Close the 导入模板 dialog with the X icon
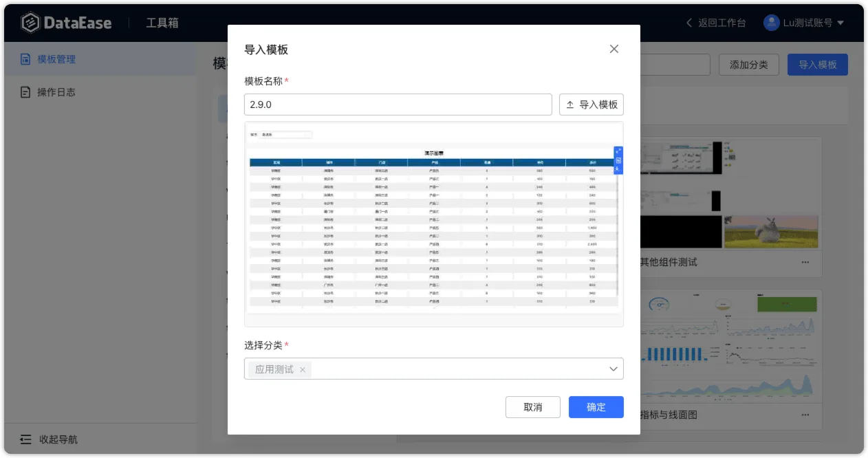Viewport: 868px width, 458px height. 614,49
